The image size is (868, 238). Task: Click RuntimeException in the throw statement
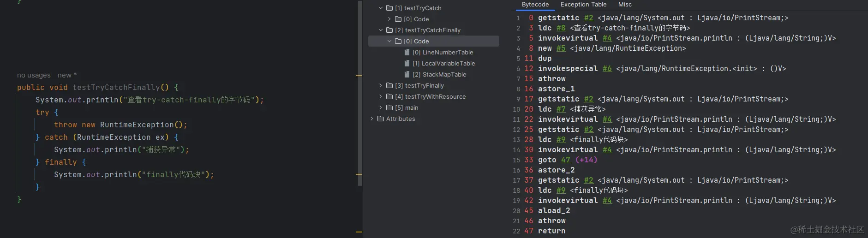point(137,125)
